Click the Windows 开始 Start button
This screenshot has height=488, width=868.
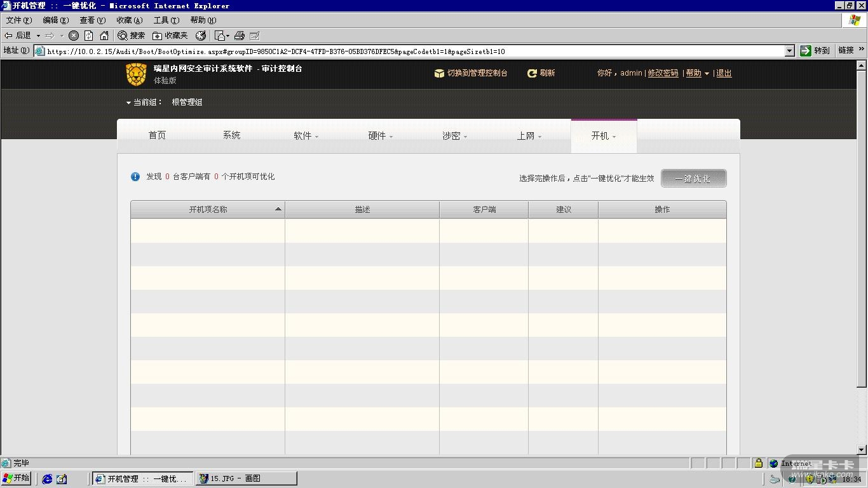pos(17,478)
